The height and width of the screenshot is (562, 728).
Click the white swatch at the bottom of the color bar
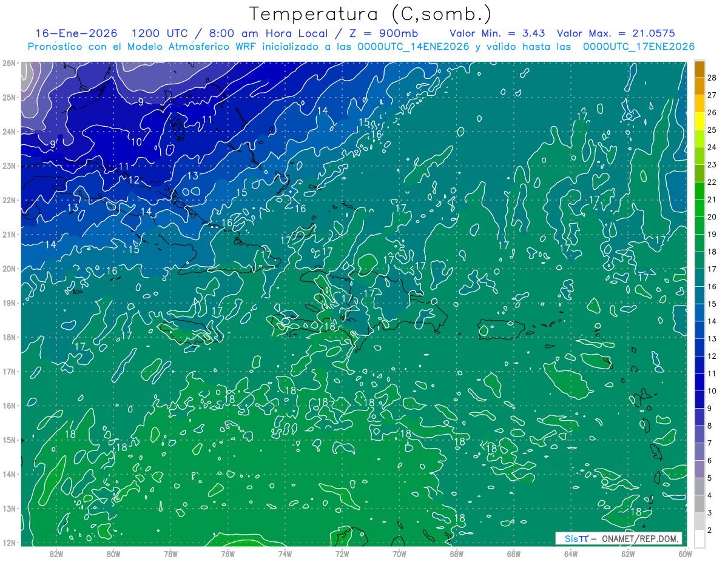699,538
